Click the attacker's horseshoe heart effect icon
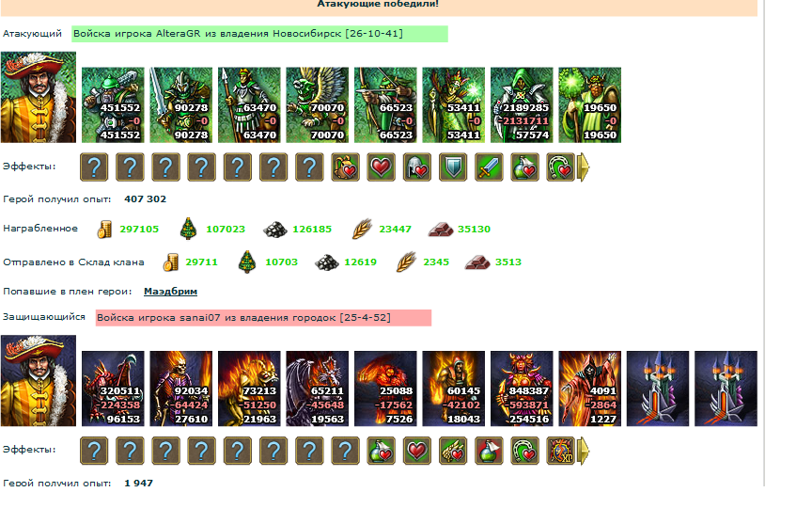Screen dimensions: 812x508 point(560,167)
